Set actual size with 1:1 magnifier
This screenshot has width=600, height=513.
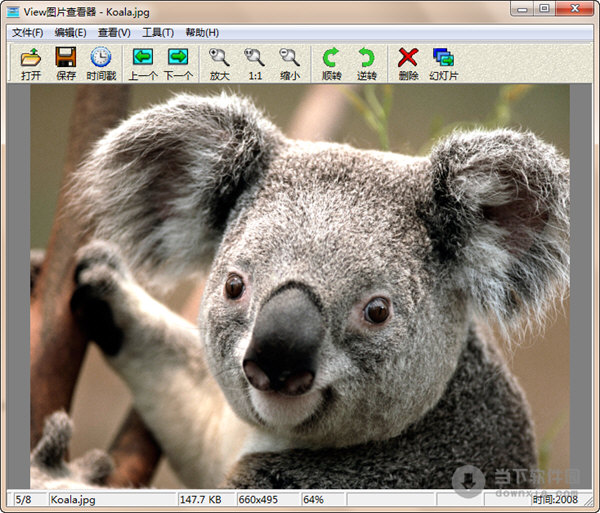tap(255, 57)
